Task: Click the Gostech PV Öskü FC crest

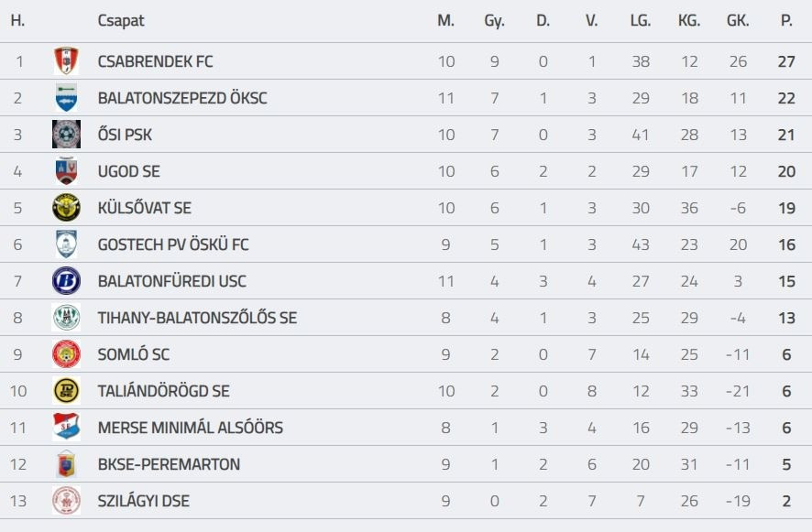Action: point(66,244)
